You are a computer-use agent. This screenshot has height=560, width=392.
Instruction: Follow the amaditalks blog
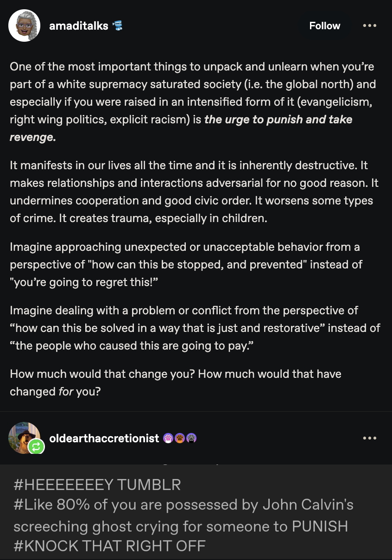coord(324,26)
